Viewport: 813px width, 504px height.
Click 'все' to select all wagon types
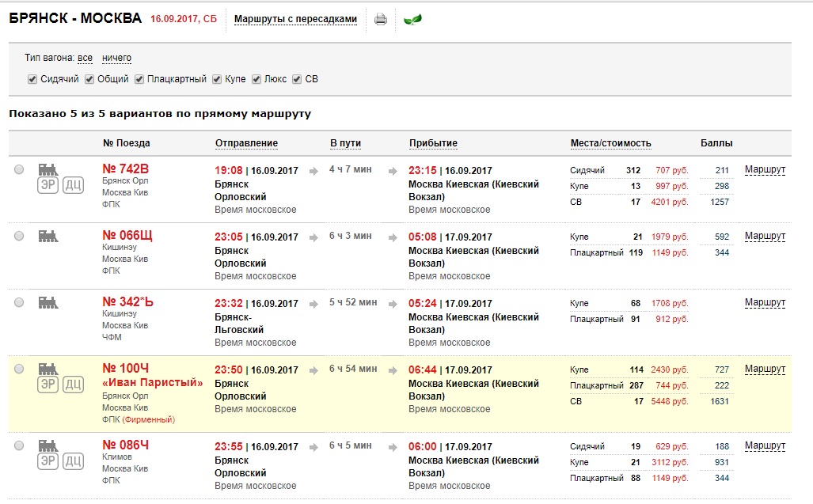pyautogui.click(x=85, y=58)
